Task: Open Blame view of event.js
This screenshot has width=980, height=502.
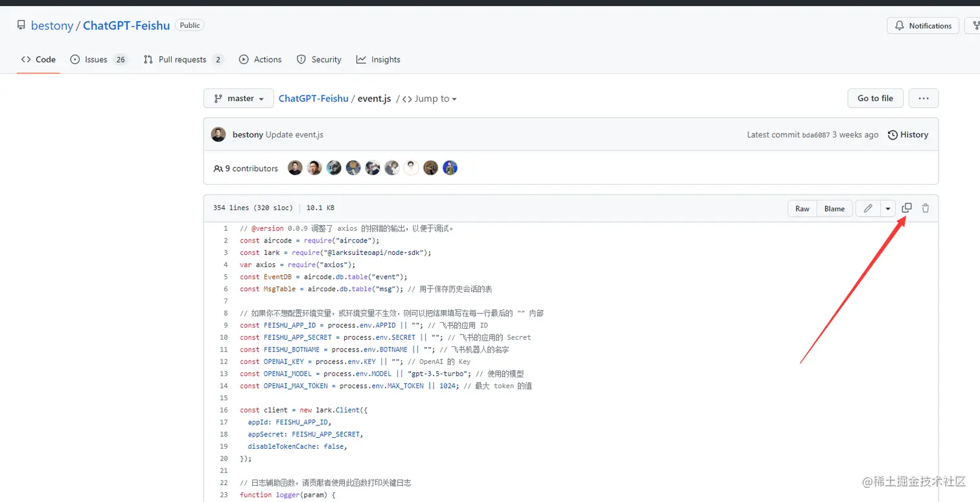Action: pos(834,208)
